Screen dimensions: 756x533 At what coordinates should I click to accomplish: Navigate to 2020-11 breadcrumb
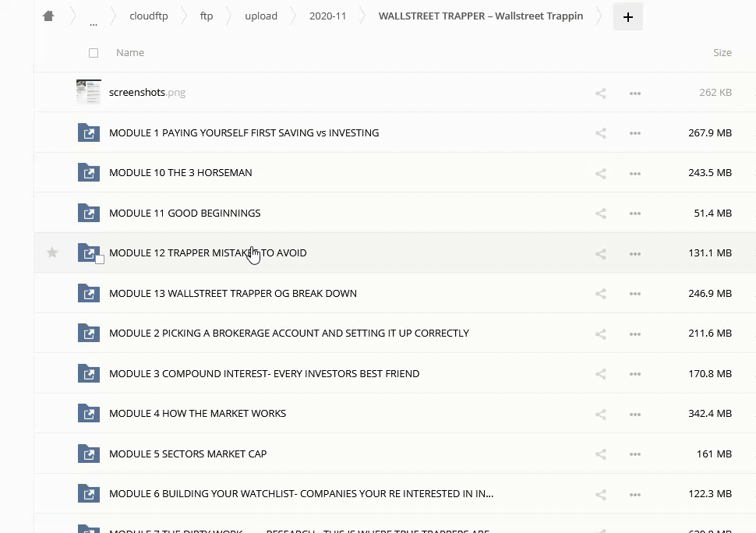[x=328, y=16]
